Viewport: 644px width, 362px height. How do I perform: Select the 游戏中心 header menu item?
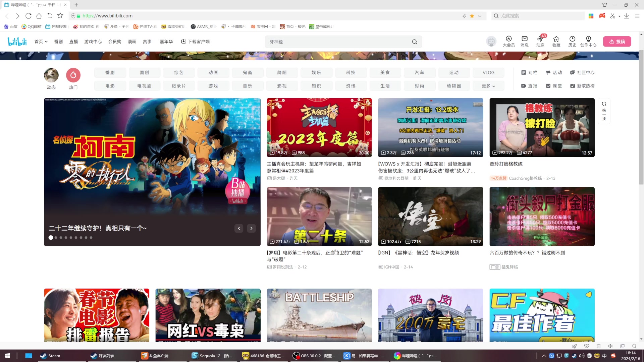pos(93,42)
